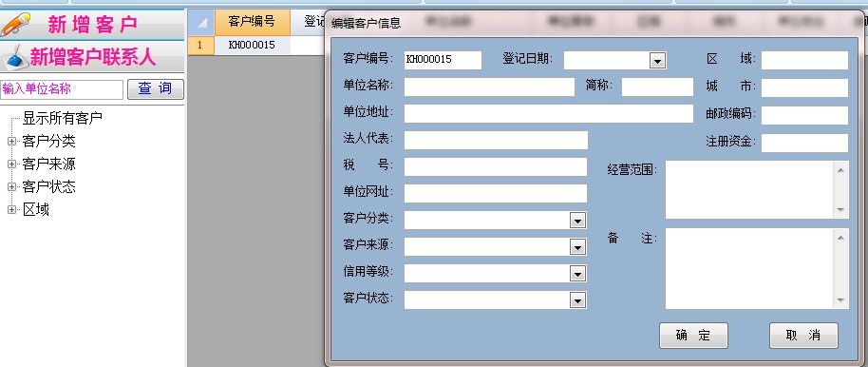
Task: Click the 新增客户 pencil icon
Action: (15, 25)
